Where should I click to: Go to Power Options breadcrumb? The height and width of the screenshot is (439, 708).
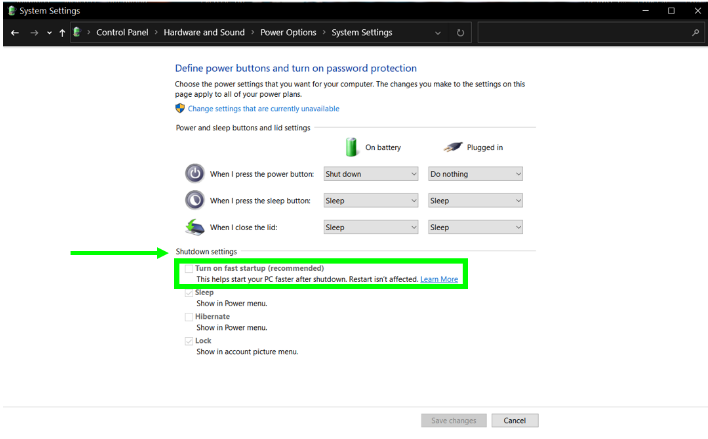[x=290, y=33]
